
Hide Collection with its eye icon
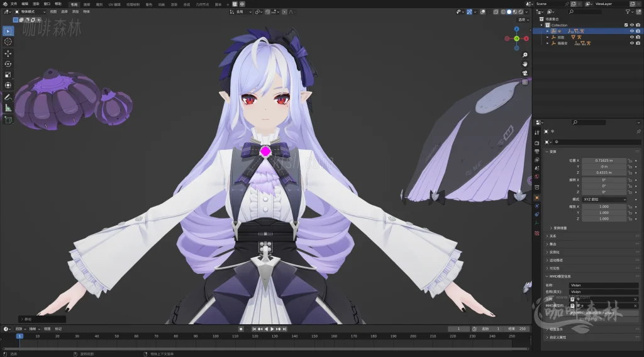coord(632,25)
